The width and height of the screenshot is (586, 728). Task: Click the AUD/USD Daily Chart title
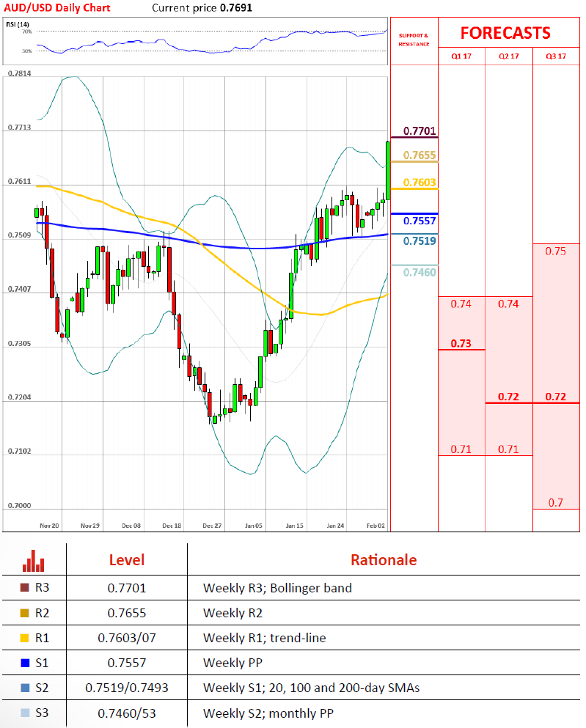click(57, 7)
